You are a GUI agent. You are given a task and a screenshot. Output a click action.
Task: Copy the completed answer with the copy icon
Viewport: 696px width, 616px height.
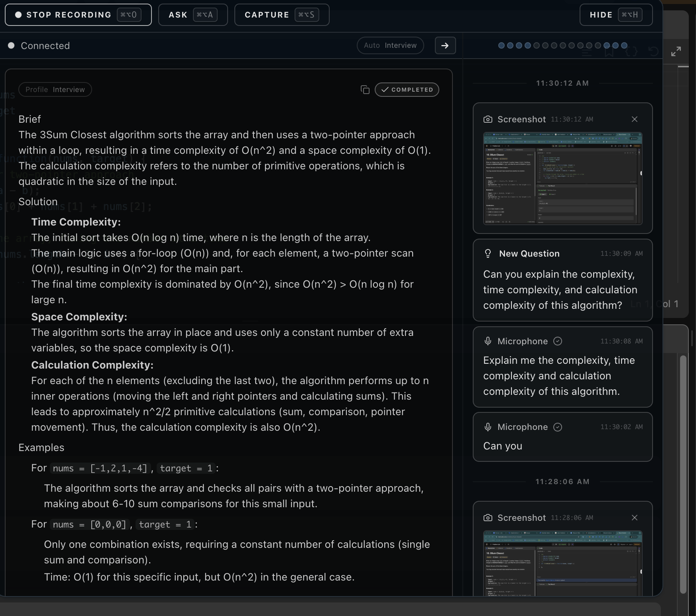[x=365, y=90]
